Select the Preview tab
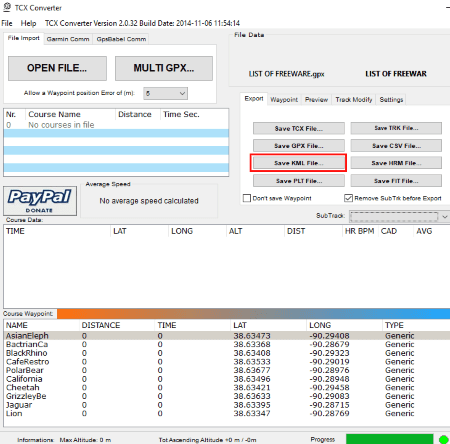Screen dimensions: 450x444 pyautogui.click(x=316, y=99)
